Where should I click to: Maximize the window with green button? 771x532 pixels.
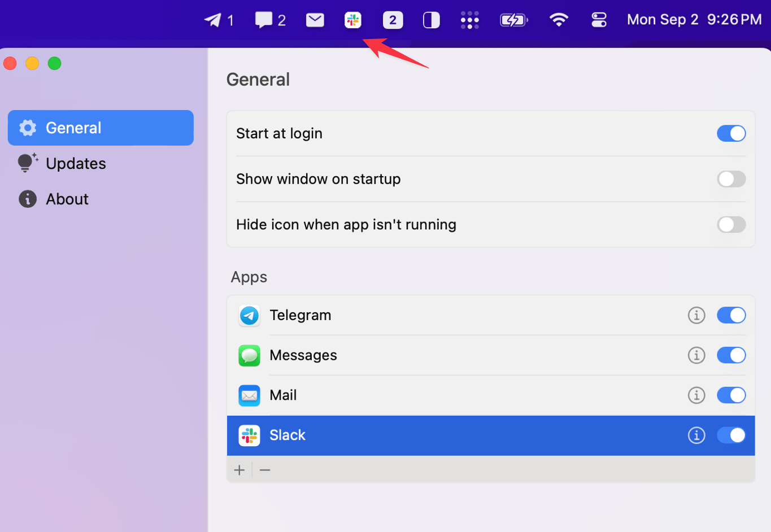pyautogui.click(x=54, y=63)
